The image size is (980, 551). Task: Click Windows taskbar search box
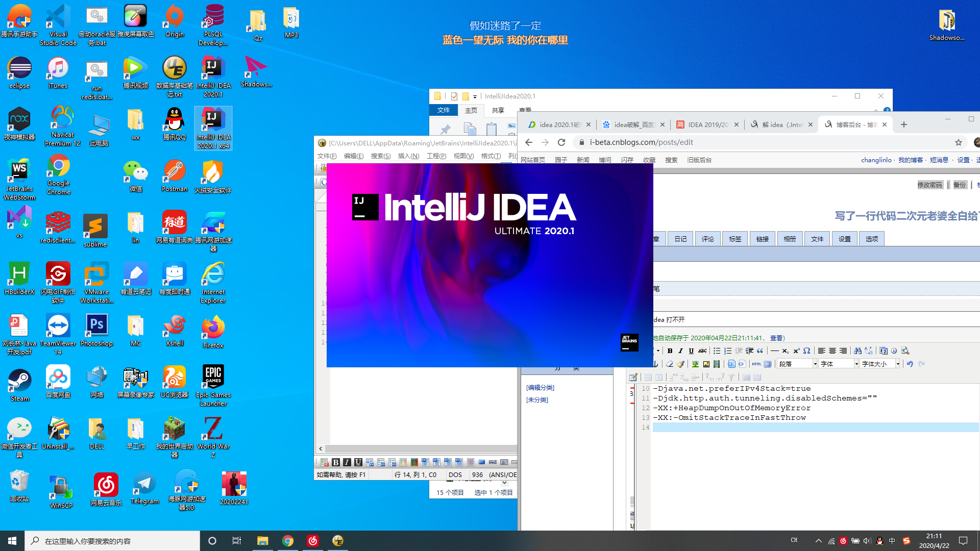point(112,541)
